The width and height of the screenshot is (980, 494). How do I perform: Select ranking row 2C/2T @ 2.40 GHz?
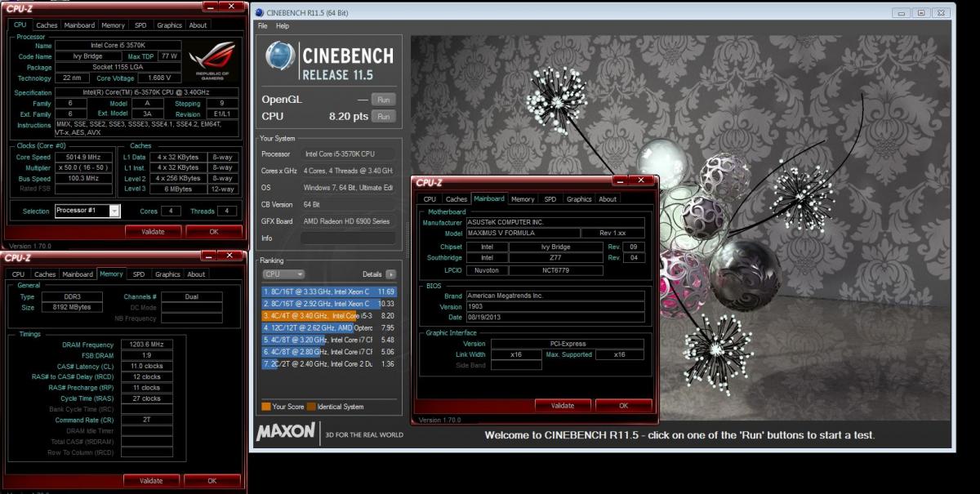pos(328,363)
